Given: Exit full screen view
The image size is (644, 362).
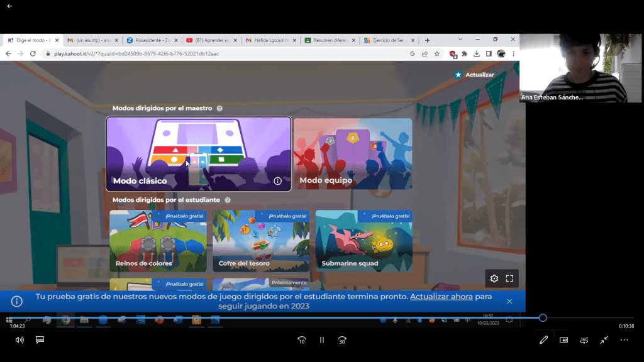Looking at the screenshot, I should point(604,340).
